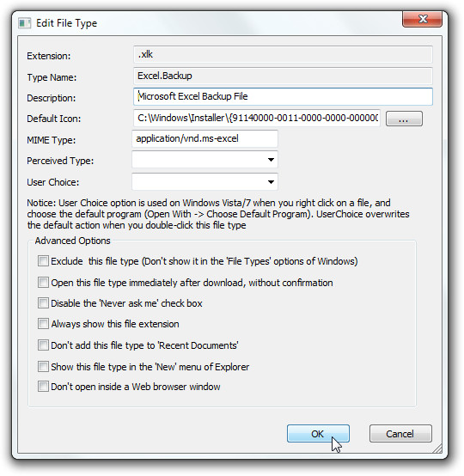Tick Disable the 'Never ask me' check box

pyautogui.click(x=43, y=303)
